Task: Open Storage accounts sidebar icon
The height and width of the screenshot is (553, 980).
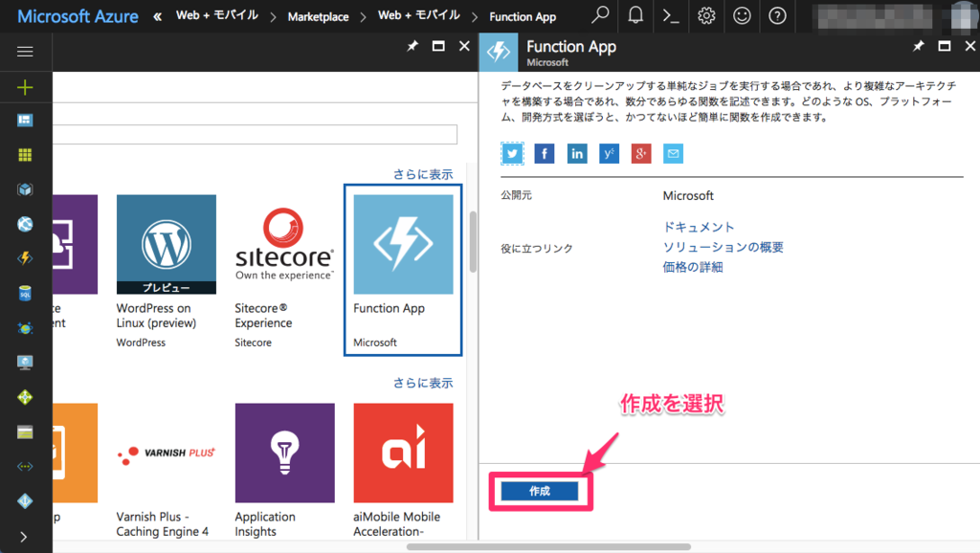Action: pos(25,431)
